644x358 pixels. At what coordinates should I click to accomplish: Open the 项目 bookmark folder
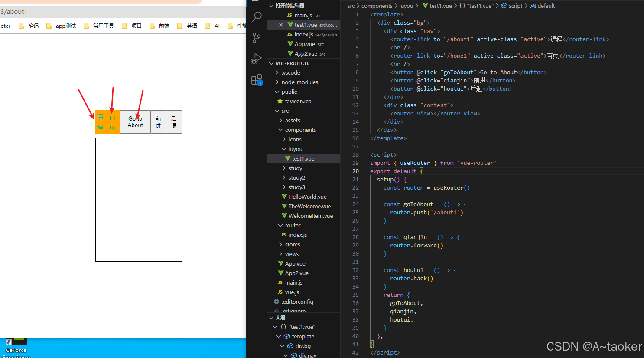click(132, 26)
